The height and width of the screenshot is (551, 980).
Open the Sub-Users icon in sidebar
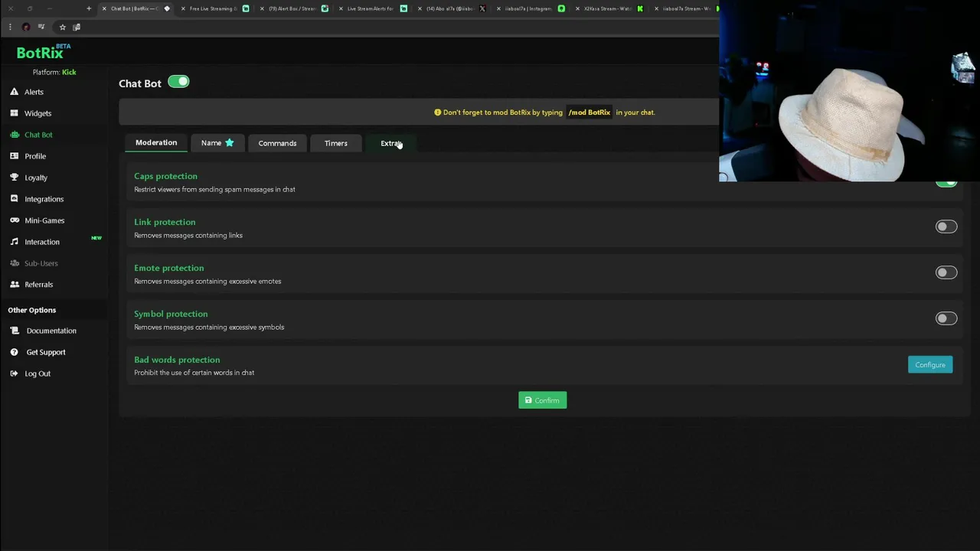(x=14, y=263)
